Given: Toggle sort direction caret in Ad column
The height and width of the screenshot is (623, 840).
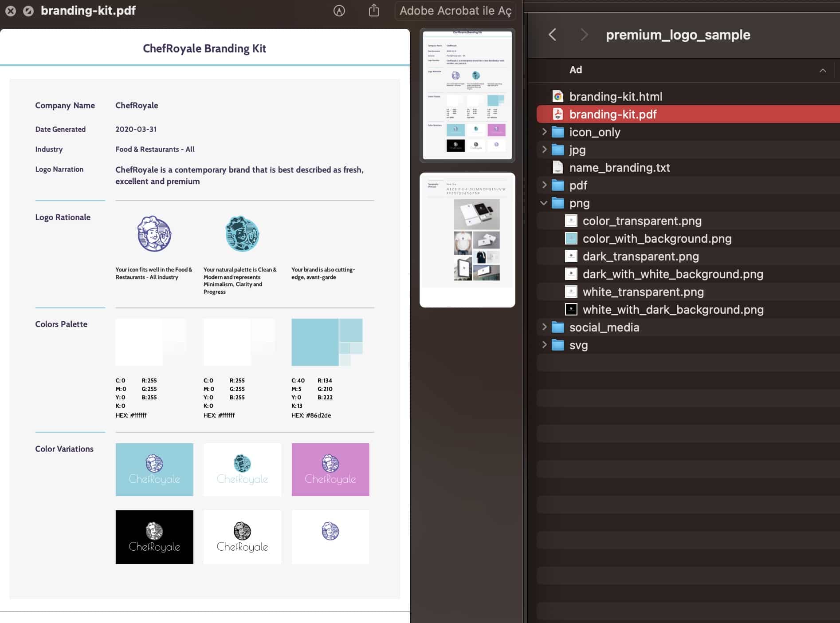Looking at the screenshot, I should coord(823,70).
